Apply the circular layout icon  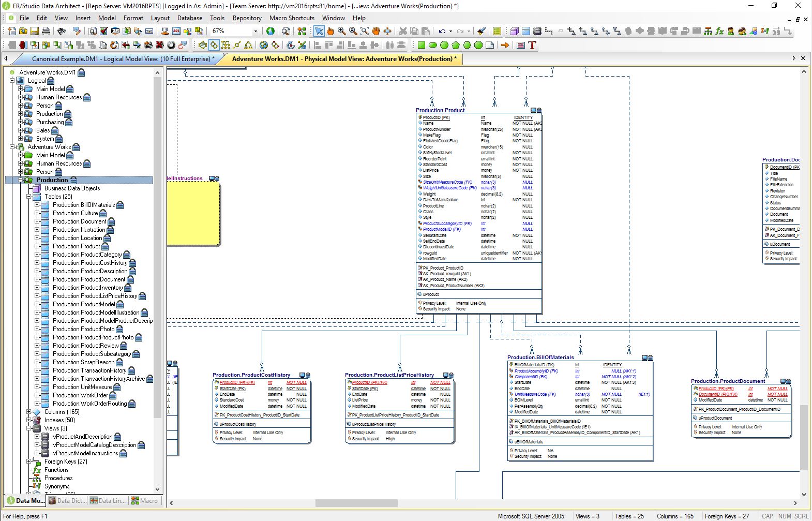coord(203,45)
